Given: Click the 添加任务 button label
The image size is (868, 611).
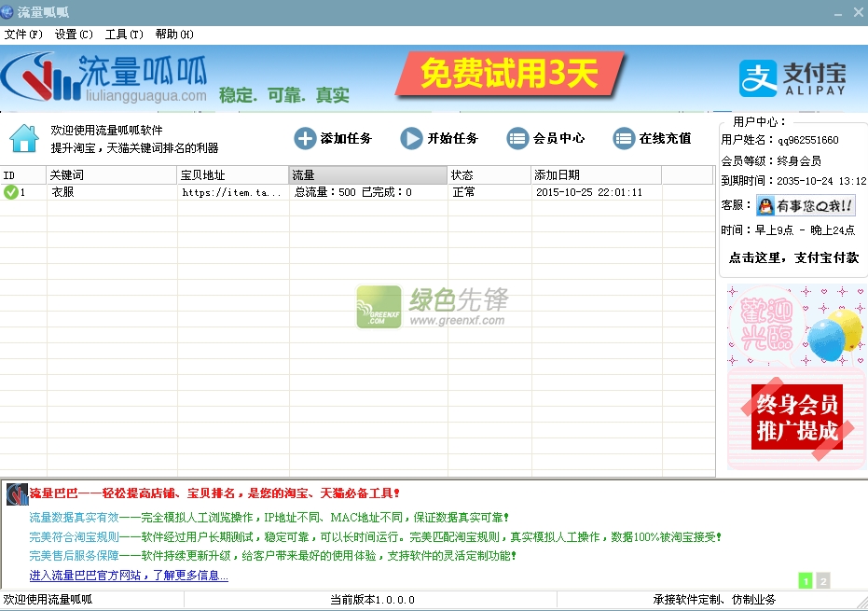Looking at the screenshot, I should [x=346, y=138].
